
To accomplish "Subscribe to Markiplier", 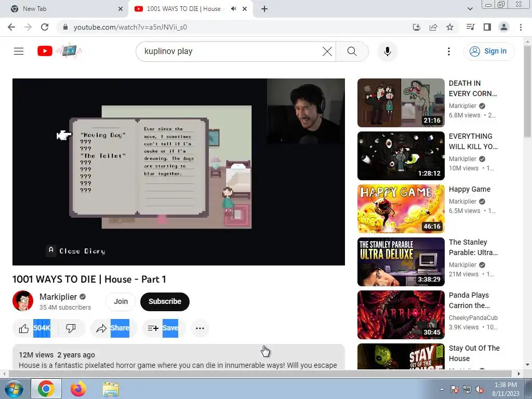I will 165,302.
